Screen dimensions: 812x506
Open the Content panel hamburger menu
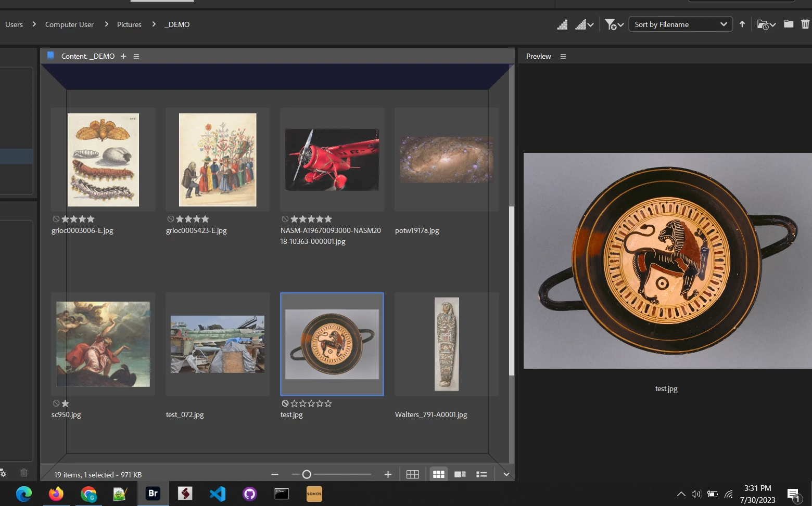click(x=136, y=56)
